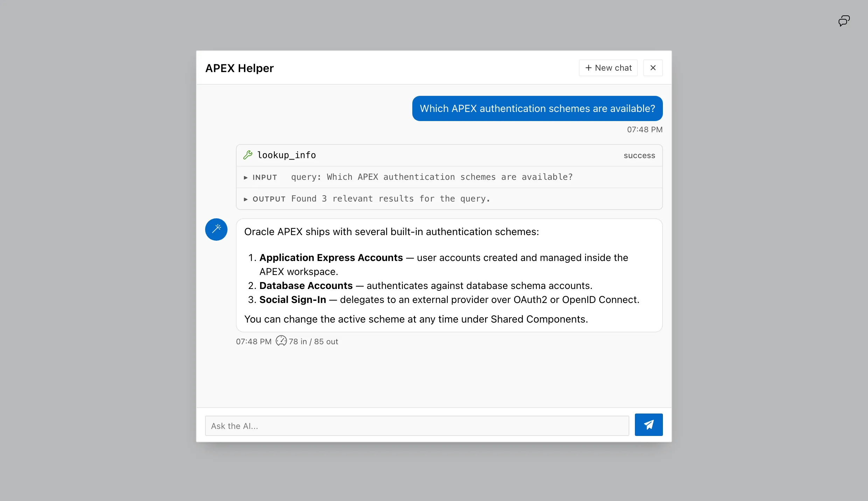This screenshot has height=501, width=868.
Task: Click the magic wand assistant avatar
Action: [216, 230]
